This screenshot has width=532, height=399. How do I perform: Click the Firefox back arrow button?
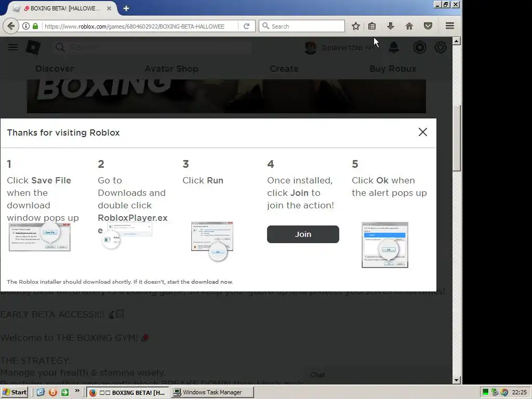point(11,26)
